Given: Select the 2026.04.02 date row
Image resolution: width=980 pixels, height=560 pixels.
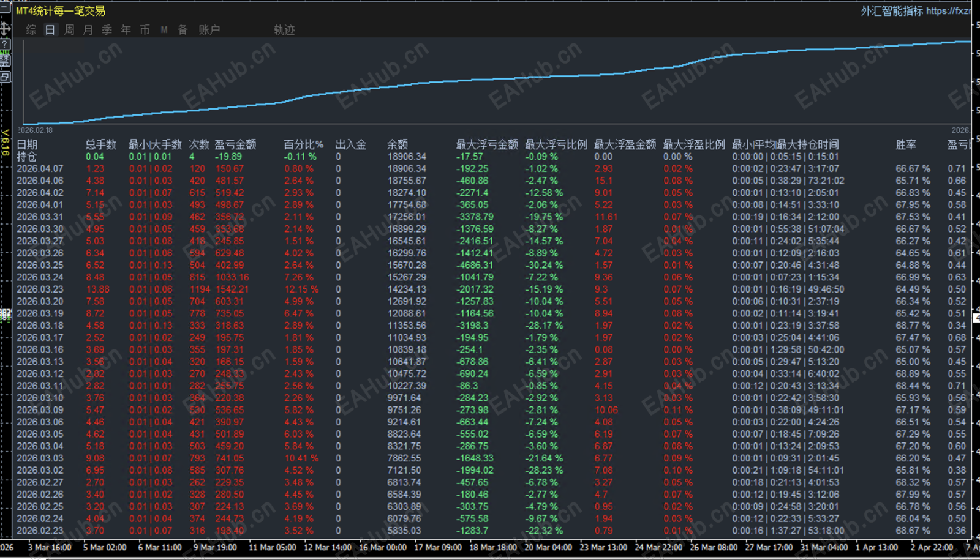Looking at the screenshot, I should [40, 193].
